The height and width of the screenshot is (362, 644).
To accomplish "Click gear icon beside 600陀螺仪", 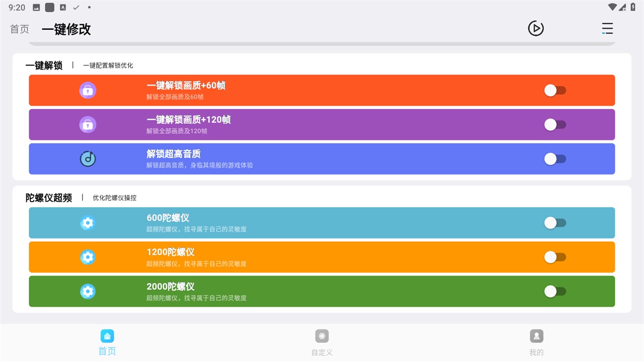I will click(88, 223).
